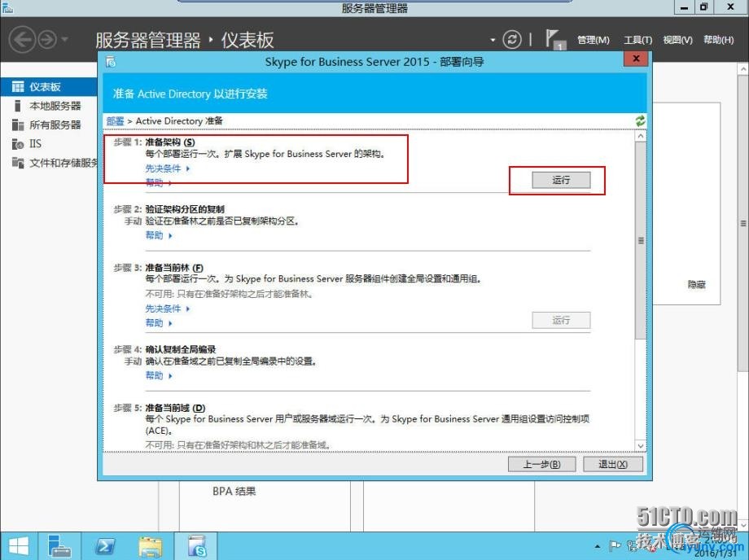Click the 部署 breadcrumb link
The width and height of the screenshot is (749, 560).
pos(115,121)
